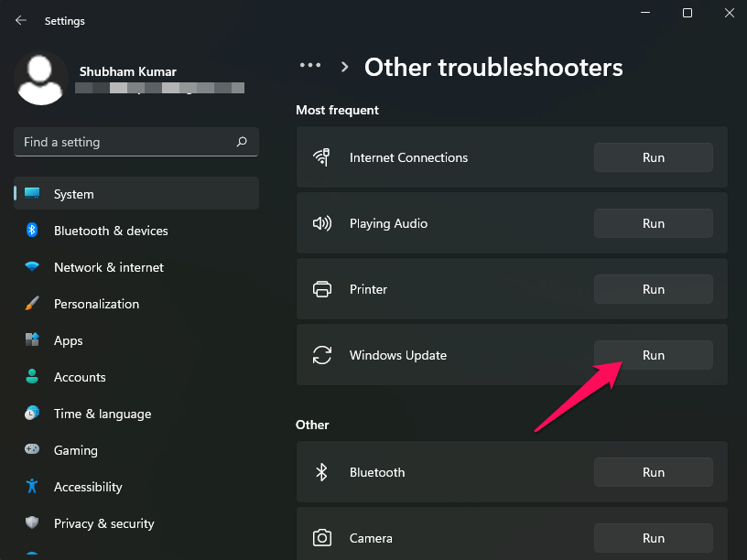Viewport: 747px width, 560px height.
Task: Run the Printer troubleshooter
Action: (x=653, y=289)
